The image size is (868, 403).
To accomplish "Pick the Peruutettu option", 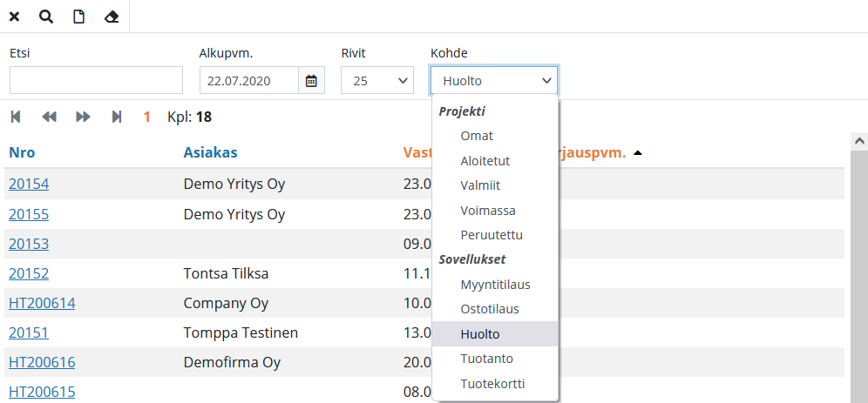I will tap(492, 235).
